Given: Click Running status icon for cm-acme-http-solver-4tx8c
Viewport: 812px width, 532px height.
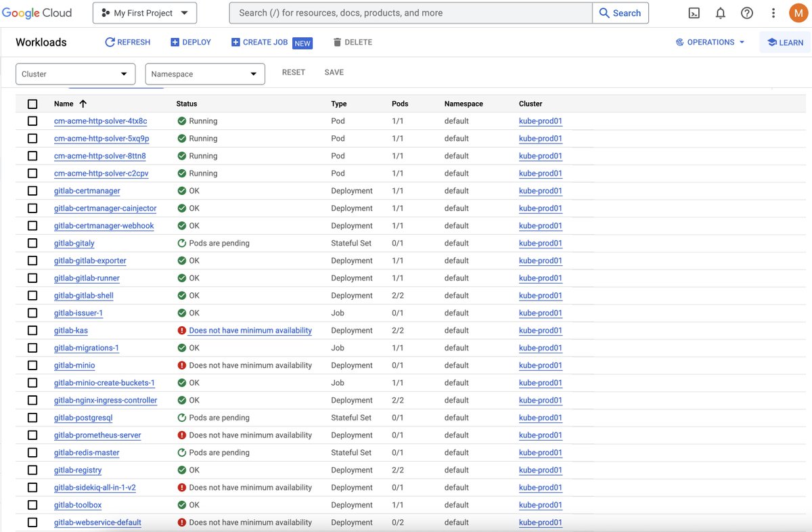Looking at the screenshot, I should click(181, 121).
